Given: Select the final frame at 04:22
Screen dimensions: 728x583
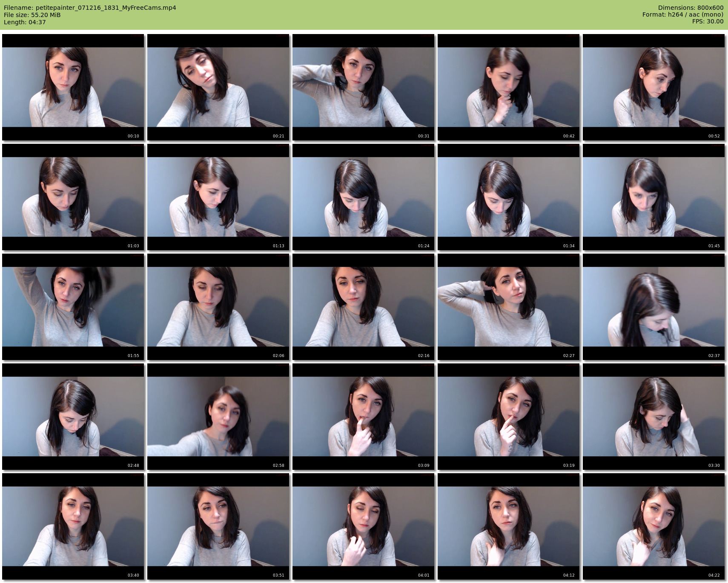Looking at the screenshot, I should [x=654, y=526].
